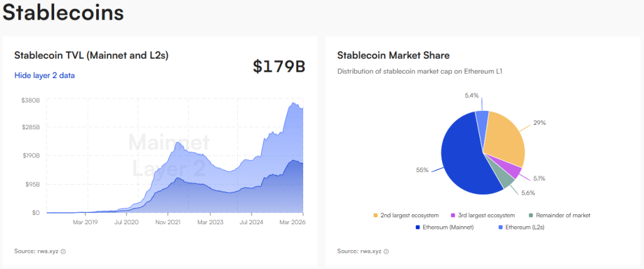The width and height of the screenshot is (644, 269).
Task: Click info icon beside Market Share source
Action: pos(386,251)
